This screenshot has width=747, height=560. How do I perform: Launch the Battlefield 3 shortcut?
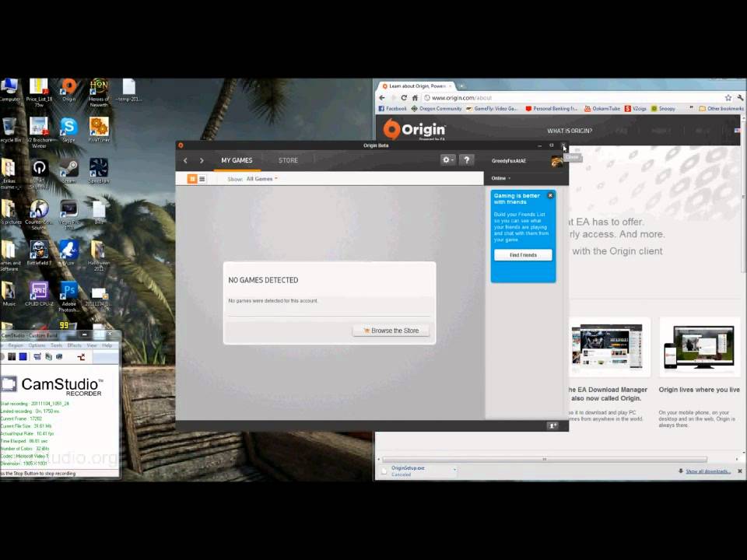click(x=39, y=253)
